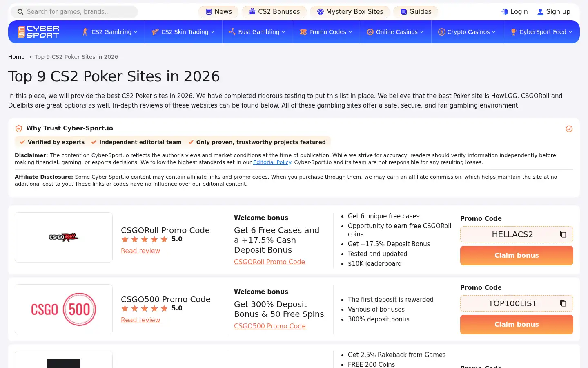Open the News tab
Screen dimensions: 588x368
pyautogui.click(x=219, y=12)
